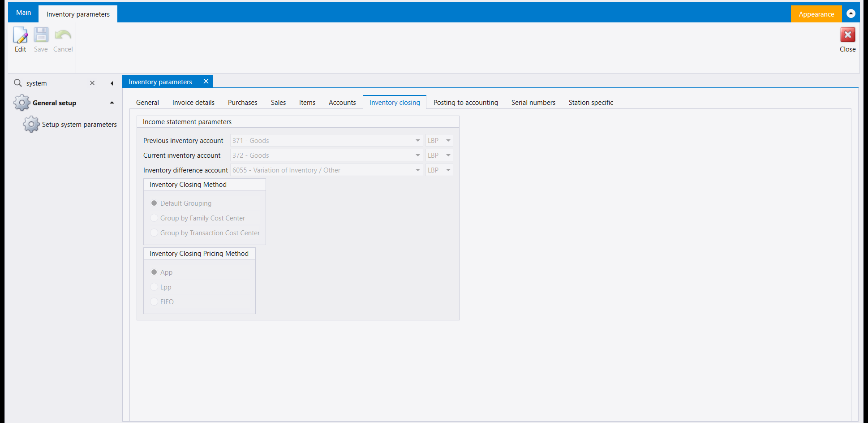Screen dimensions: 868x423
Task: Choose App pricing method
Action: tap(154, 272)
